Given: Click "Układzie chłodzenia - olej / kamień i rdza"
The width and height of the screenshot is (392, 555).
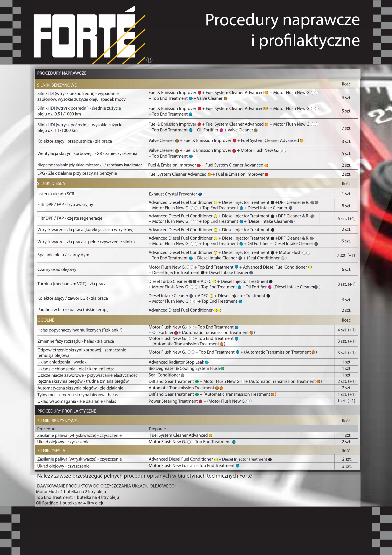Looking at the screenshot, I should point(76,369).
